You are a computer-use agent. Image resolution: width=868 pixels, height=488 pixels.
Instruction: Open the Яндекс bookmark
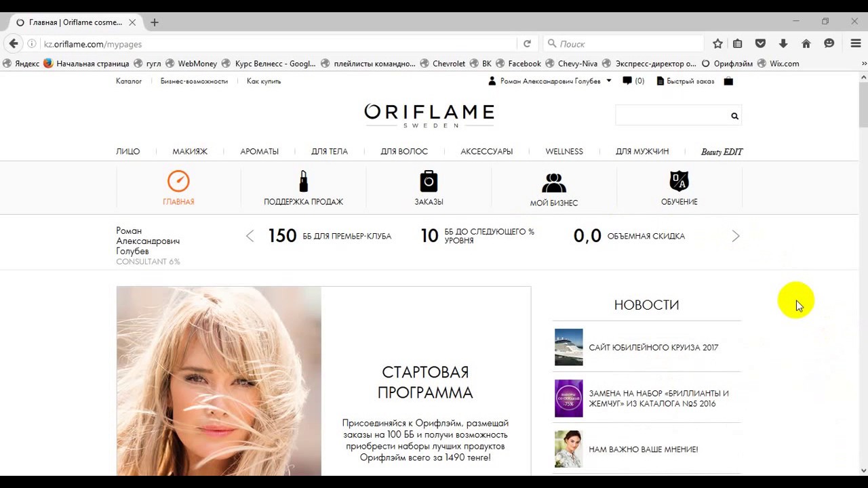[x=21, y=64]
